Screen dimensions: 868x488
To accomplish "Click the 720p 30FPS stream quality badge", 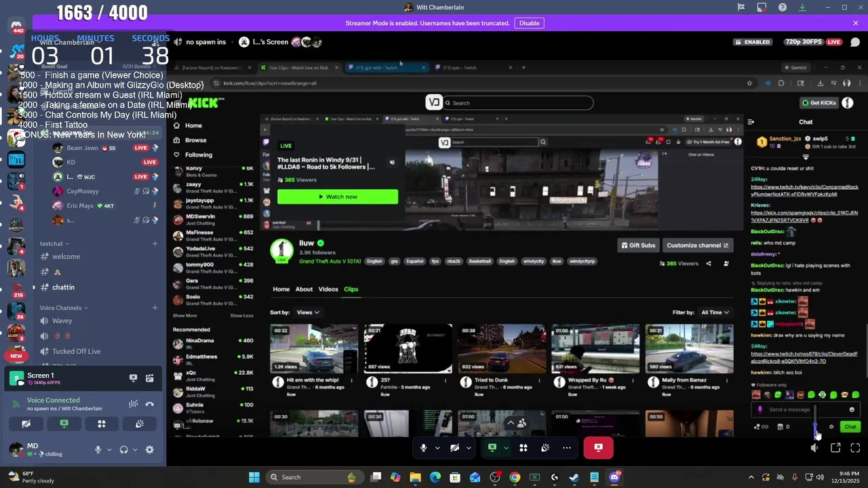I will click(804, 42).
